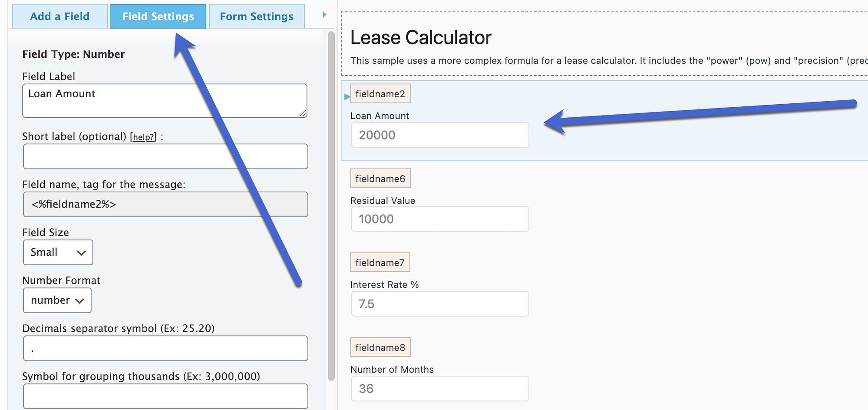Click the Residual Value box showing 10000
This screenshot has width=868, height=410.
(439, 219)
